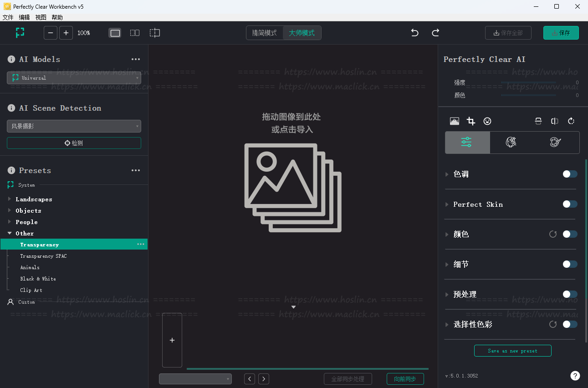Open the Universal AI model dropdown
Screen dimensions: 588x388
tap(74, 78)
